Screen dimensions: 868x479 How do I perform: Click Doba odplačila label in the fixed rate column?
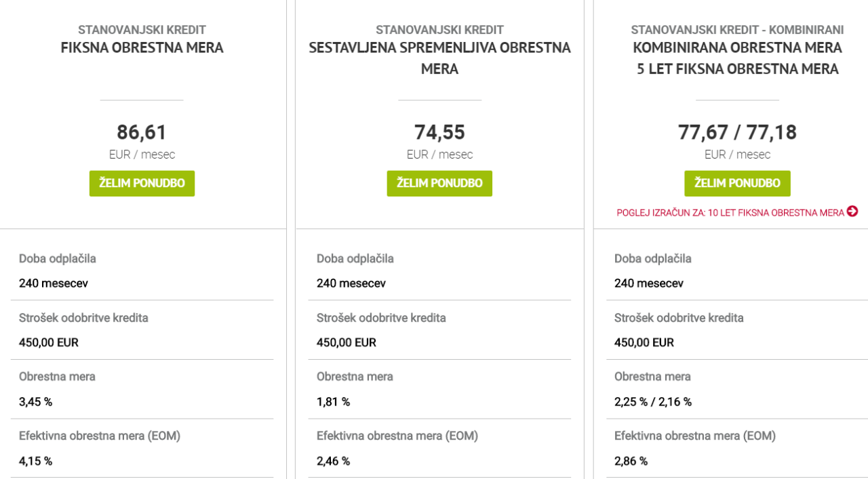[x=58, y=259]
